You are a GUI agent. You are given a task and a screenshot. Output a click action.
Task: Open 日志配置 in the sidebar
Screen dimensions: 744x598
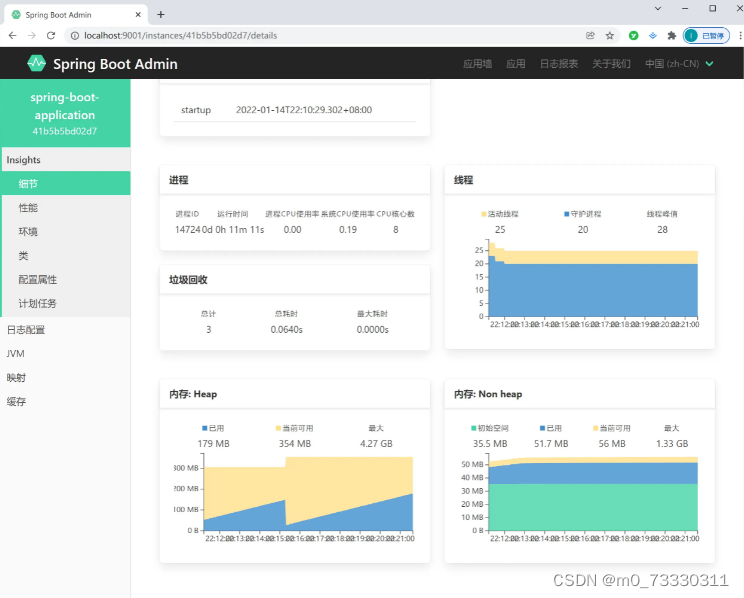65,329
